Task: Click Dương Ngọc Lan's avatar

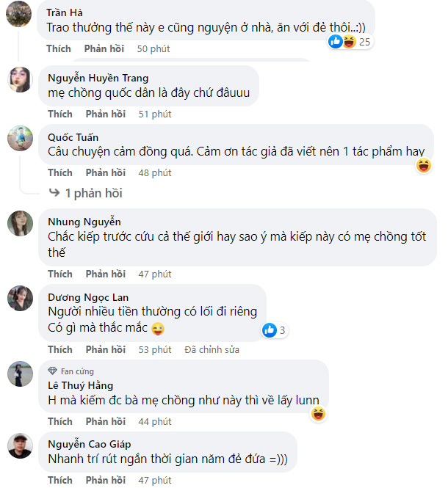Action: (x=20, y=298)
